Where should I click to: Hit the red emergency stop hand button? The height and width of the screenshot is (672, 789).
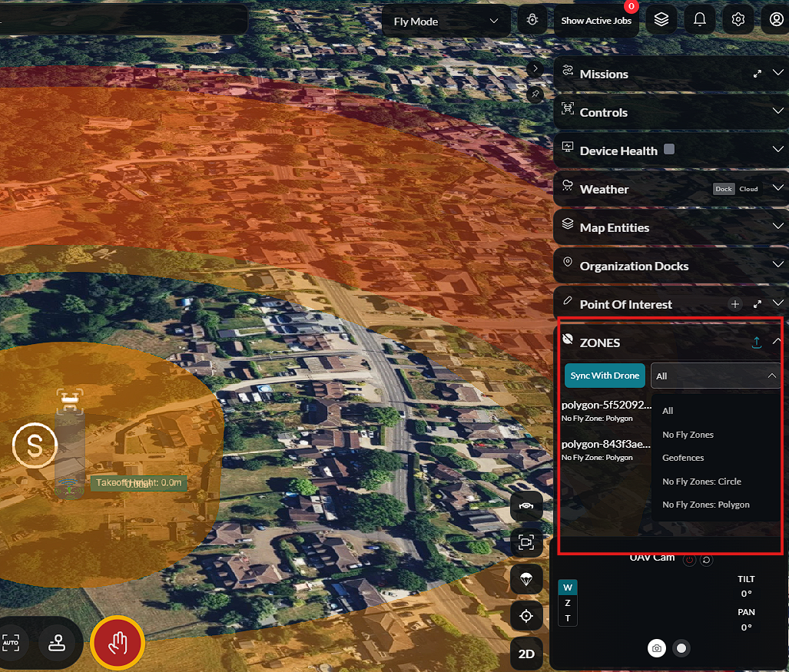pyautogui.click(x=118, y=643)
